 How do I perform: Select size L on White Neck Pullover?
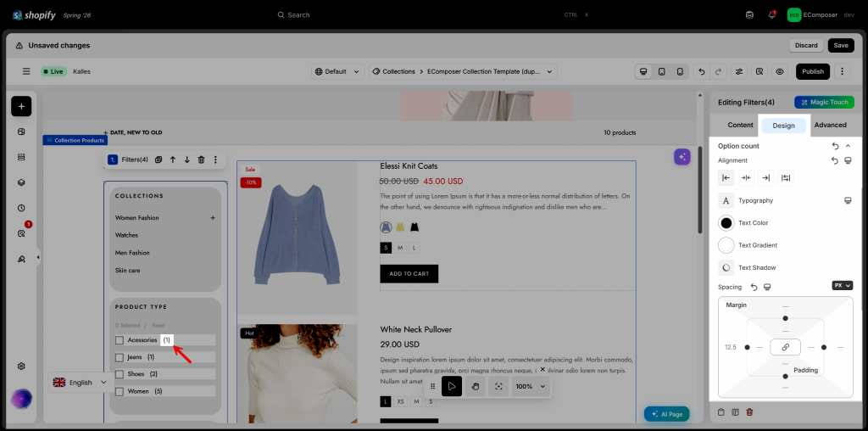[x=386, y=401]
